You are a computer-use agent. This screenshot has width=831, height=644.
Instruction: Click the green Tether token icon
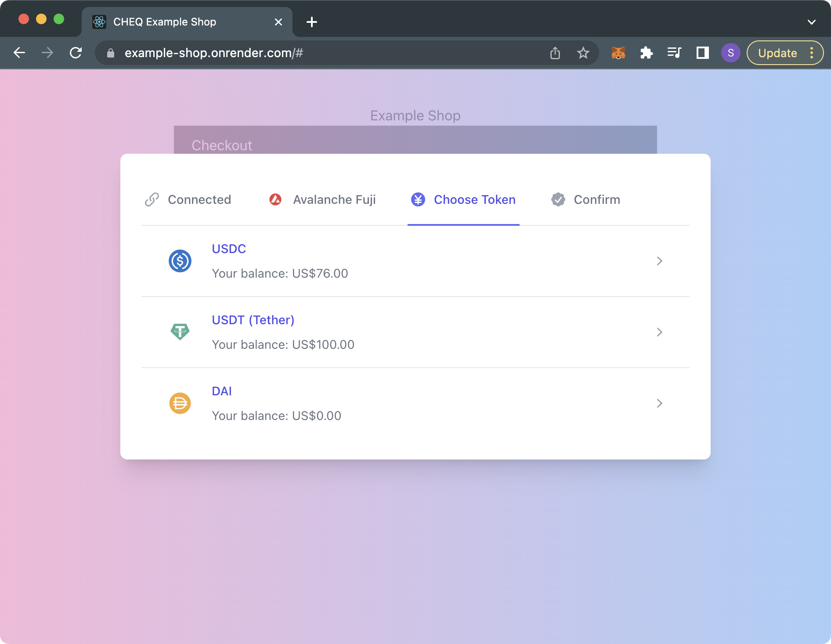(x=180, y=332)
